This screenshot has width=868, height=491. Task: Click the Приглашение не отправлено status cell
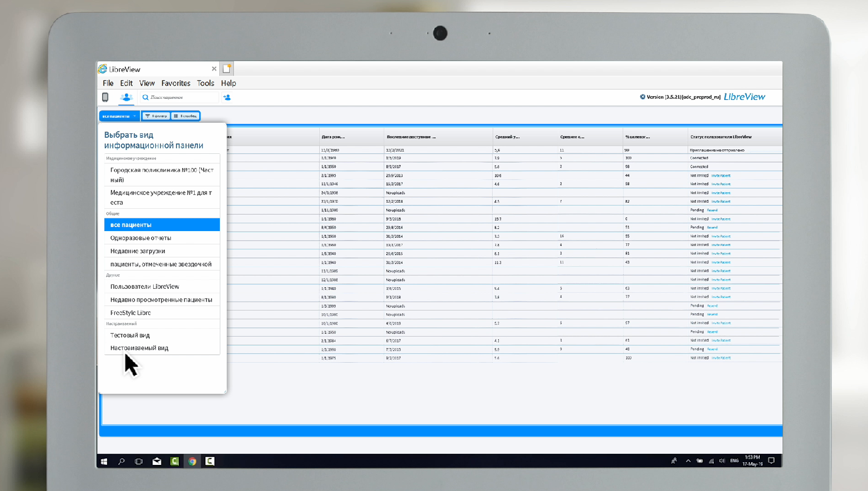[717, 150]
